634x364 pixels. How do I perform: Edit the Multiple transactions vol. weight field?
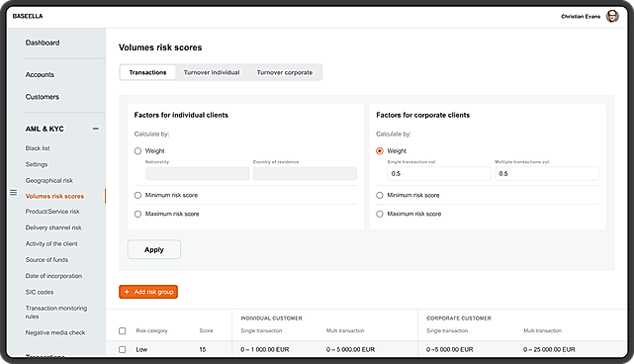click(547, 173)
